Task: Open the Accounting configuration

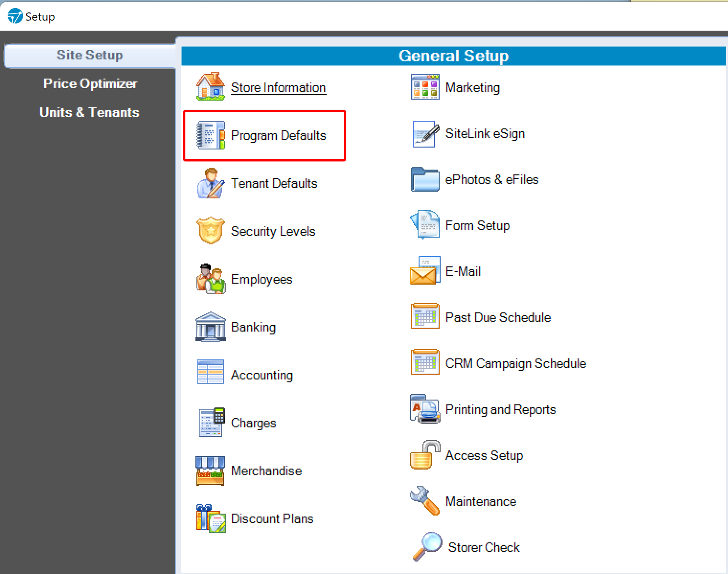Action: point(262,375)
